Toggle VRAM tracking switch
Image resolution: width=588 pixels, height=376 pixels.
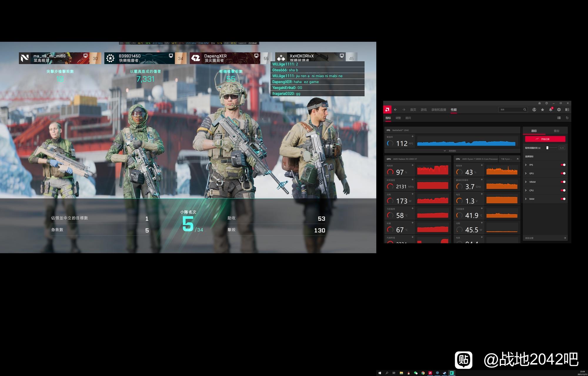coord(563,182)
